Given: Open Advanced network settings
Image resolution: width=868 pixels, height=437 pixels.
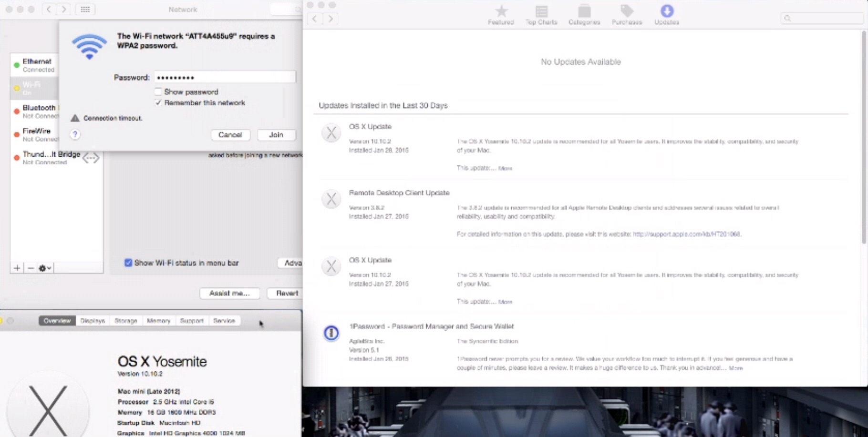Looking at the screenshot, I should tap(290, 263).
